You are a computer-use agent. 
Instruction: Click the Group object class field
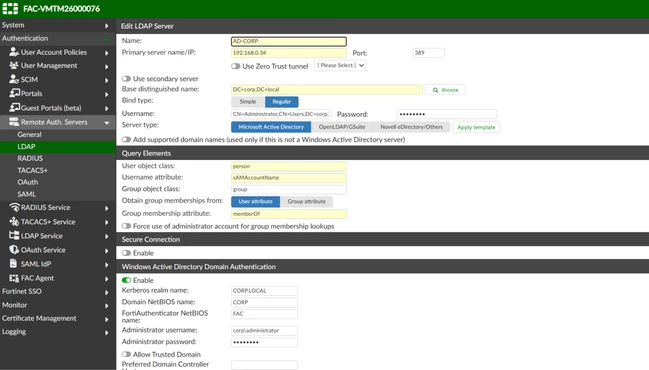289,190
